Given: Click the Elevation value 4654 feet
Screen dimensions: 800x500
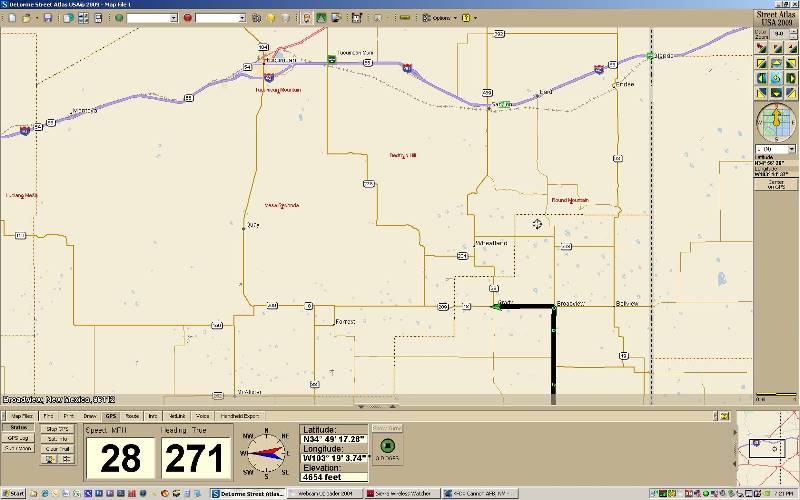Looking at the screenshot, I should coord(334,477).
